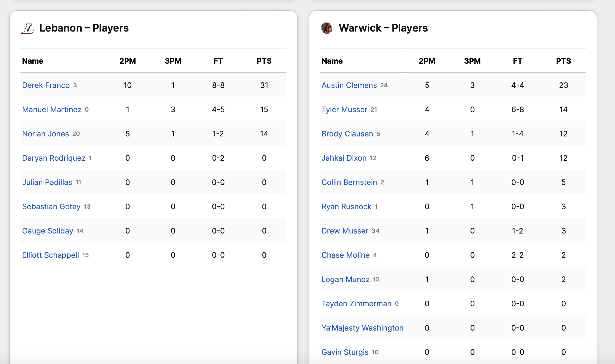
Task: Go to Gauge Soliday's player page
Action: [x=48, y=231]
